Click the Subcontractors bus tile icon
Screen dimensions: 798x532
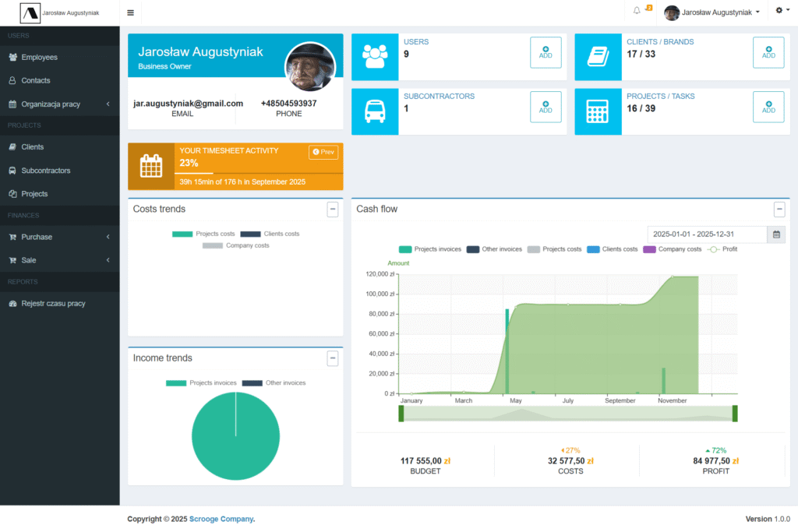click(375, 111)
